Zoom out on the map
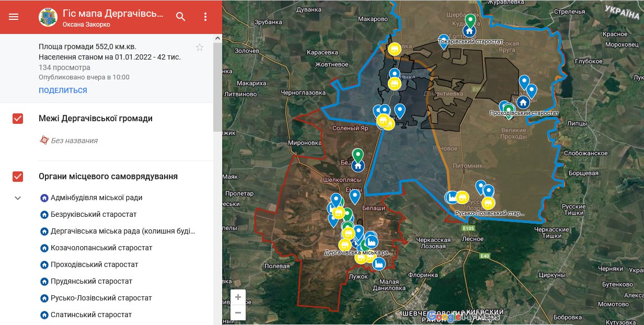The width and height of the screenshot is (644, 325). coord(238,312)
